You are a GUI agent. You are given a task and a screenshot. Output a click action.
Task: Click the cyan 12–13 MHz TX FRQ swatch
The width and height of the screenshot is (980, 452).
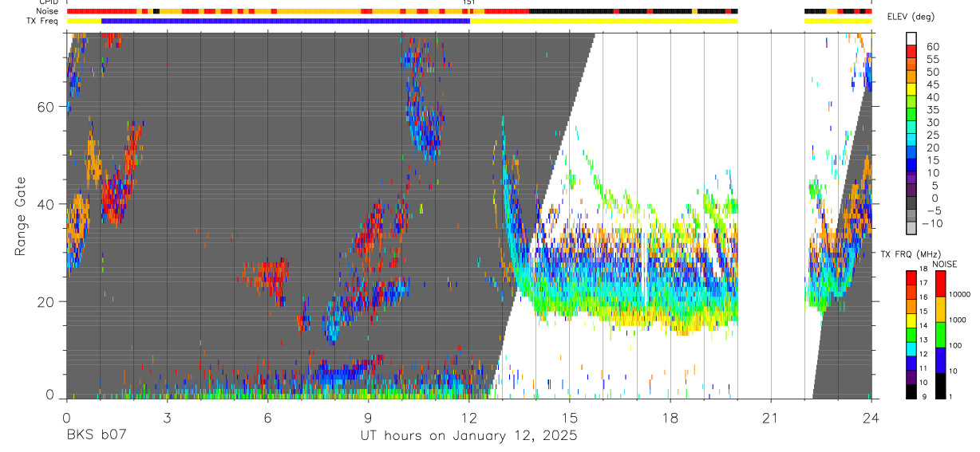click(911, 349)
